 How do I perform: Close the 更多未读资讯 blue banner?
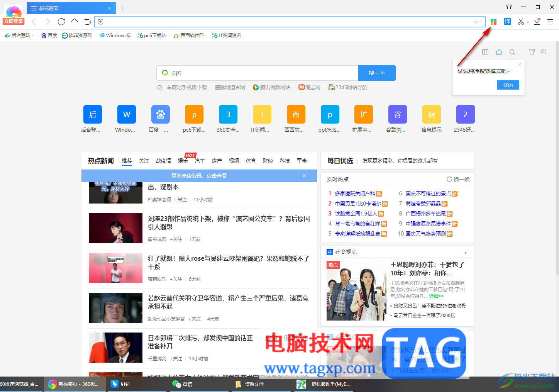coord(304,176)
